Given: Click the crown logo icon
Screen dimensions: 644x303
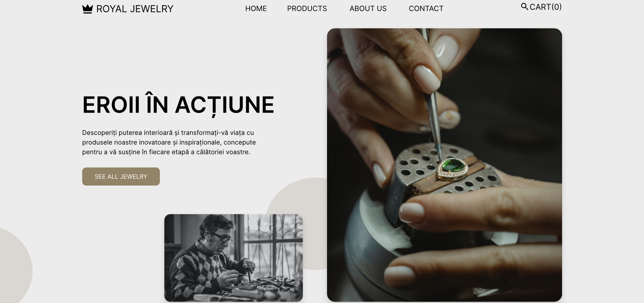Looking at the screenshot, I should coord(88,9).
